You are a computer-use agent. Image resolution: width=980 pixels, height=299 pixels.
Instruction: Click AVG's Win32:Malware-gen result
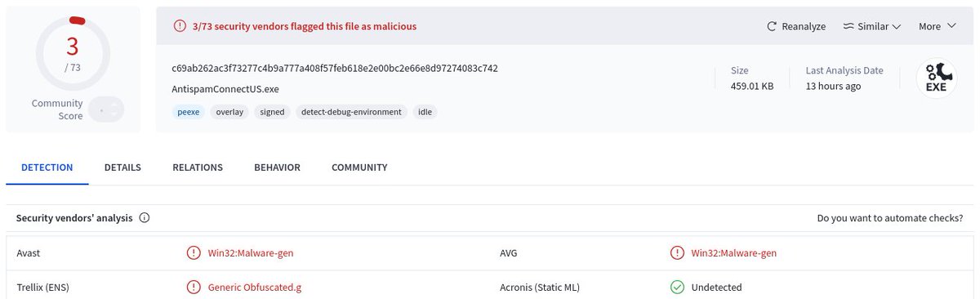point(734,252)
